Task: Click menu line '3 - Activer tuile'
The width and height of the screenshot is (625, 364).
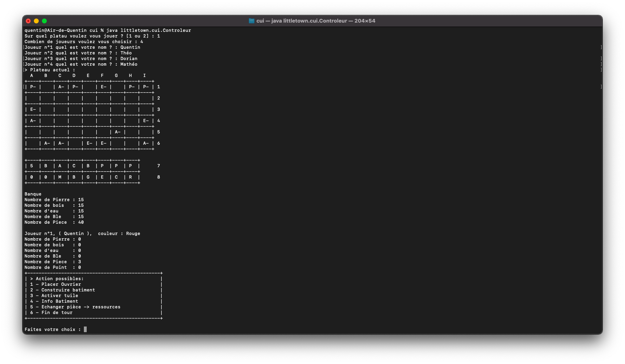Action: click(x=54, y=295)
